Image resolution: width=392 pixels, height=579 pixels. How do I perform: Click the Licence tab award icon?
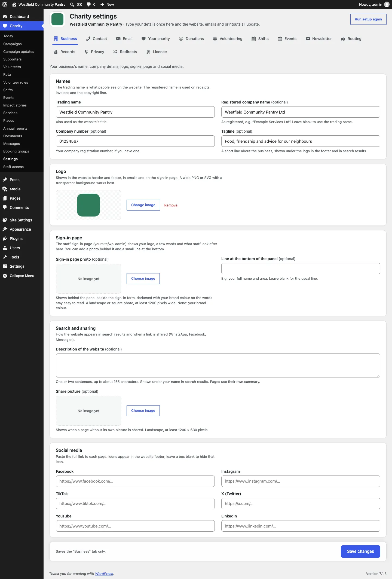pos(148,52)
